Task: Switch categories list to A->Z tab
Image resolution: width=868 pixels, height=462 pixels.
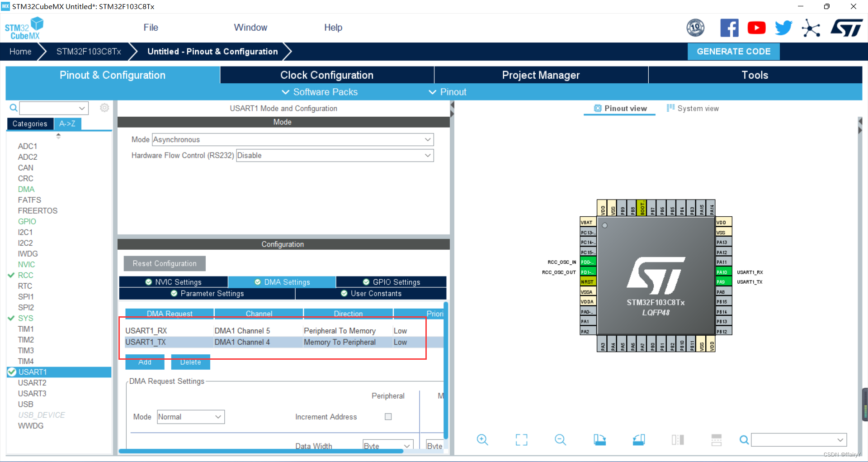Action: 67,124
